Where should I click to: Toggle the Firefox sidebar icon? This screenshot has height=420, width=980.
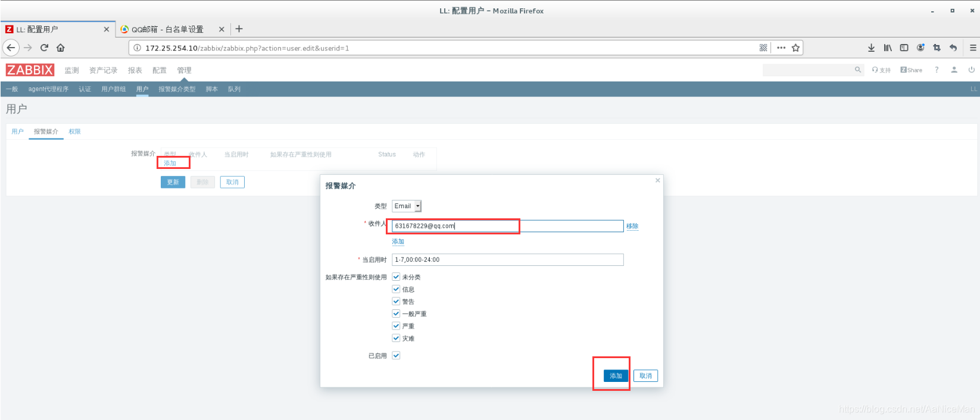pyautogui.click(x=904, y=48)
